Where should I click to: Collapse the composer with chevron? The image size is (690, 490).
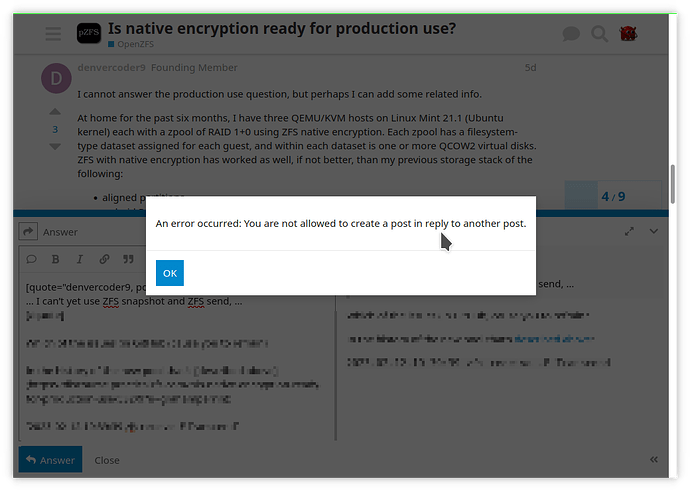(654, 231)
